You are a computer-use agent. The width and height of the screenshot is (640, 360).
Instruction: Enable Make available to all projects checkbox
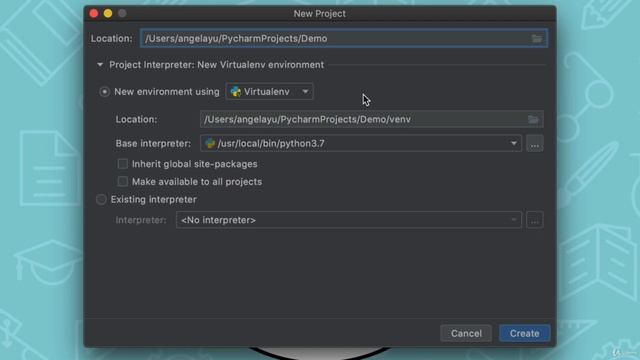(122, 182)
